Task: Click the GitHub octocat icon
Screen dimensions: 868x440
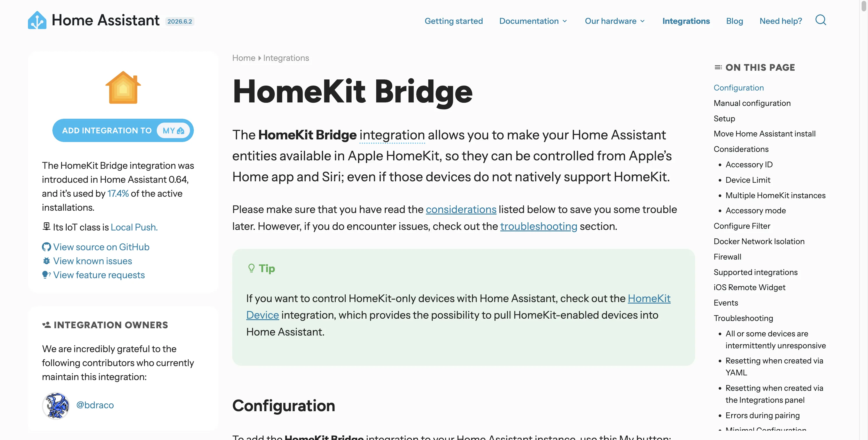Action: click(x=47, y=247)
